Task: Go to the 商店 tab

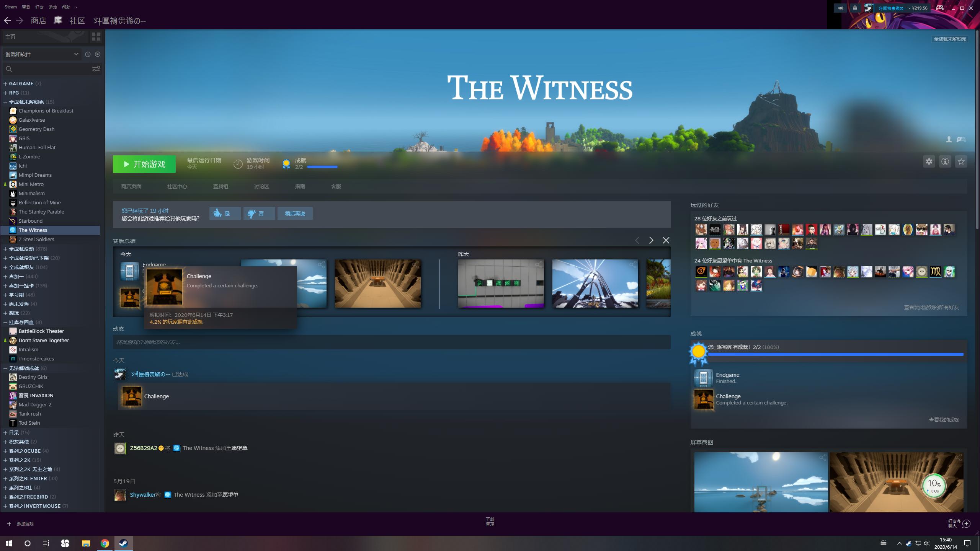Action: tap(38, 21)
